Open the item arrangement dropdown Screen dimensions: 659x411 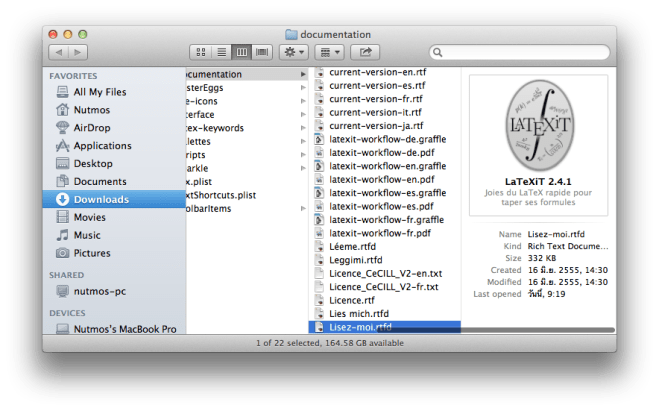click(330, 51)
